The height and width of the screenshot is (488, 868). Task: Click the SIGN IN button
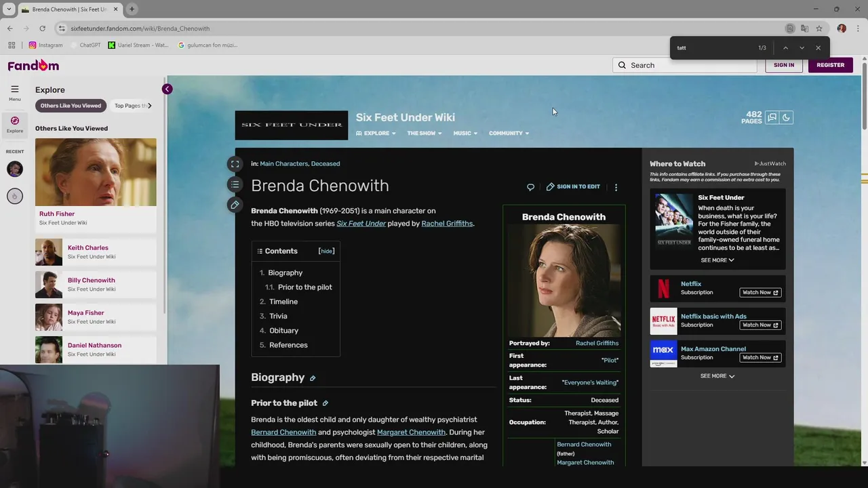784,65
